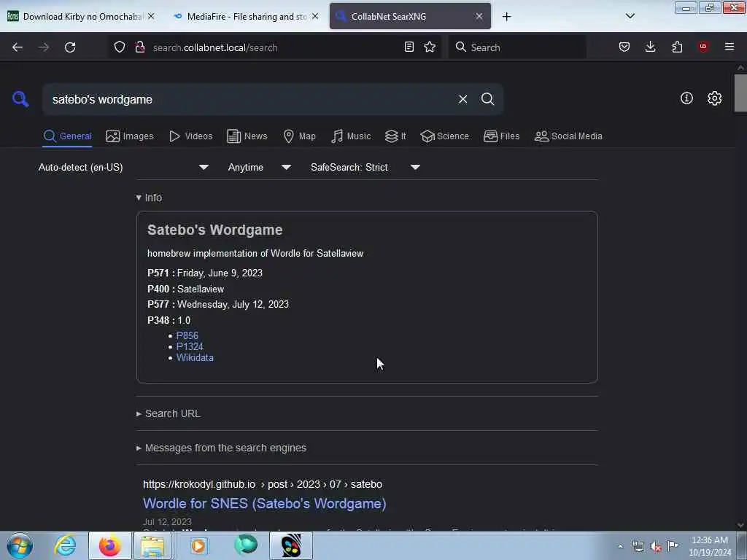
Task: Open the taskbar clock and date
Action: click(x=710, y=546)
